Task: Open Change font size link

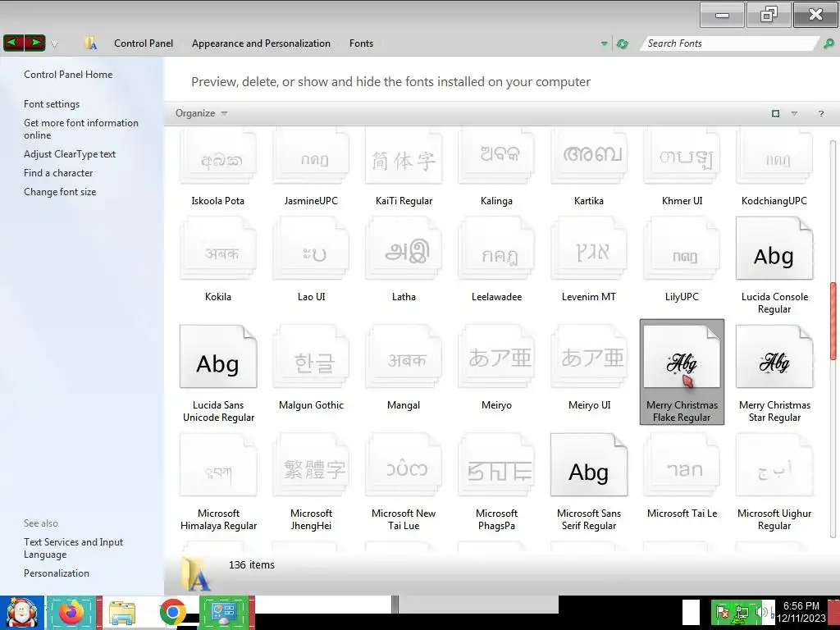Action: (x=60, y=192)
